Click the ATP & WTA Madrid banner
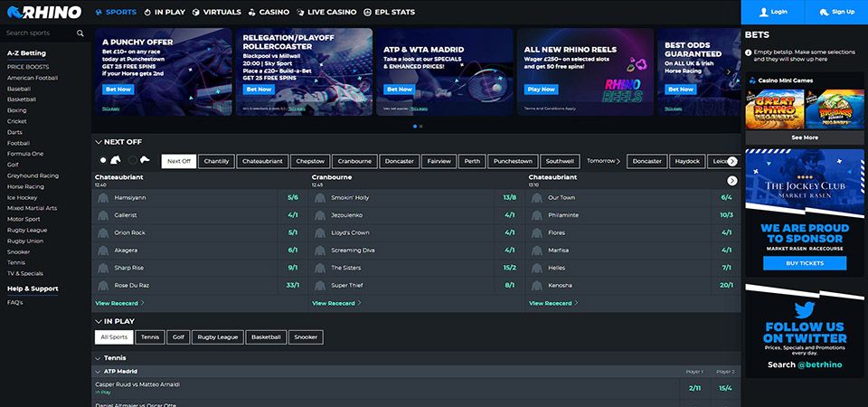 (x=444, y=72)
